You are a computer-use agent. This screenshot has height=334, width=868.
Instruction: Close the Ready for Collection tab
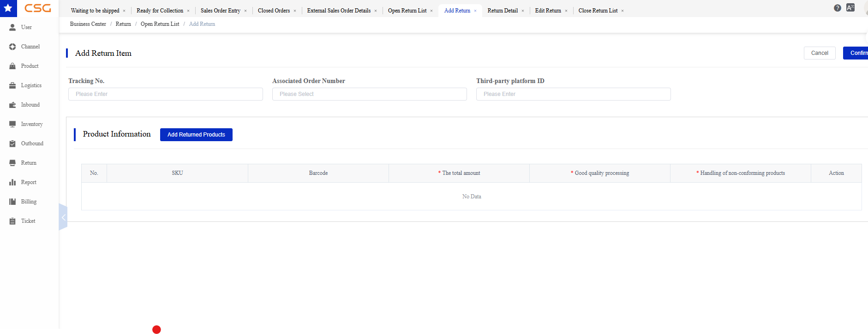188,11
